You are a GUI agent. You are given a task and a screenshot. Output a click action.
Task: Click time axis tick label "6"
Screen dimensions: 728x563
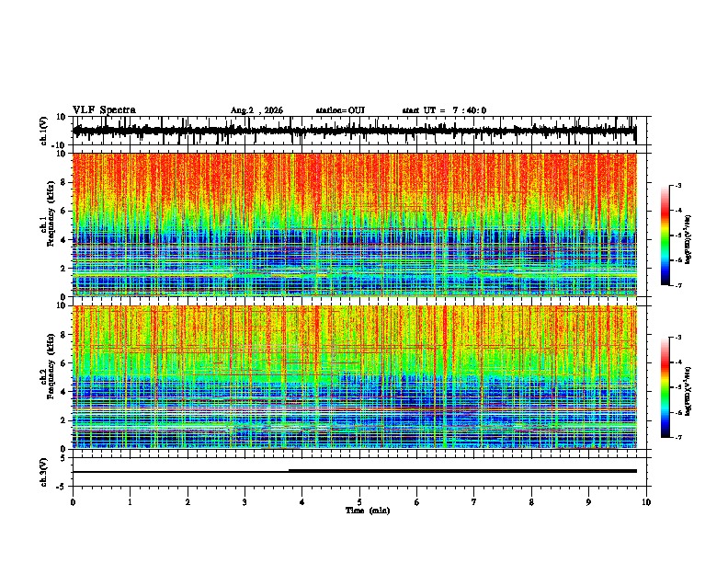(x=417, y=502)
